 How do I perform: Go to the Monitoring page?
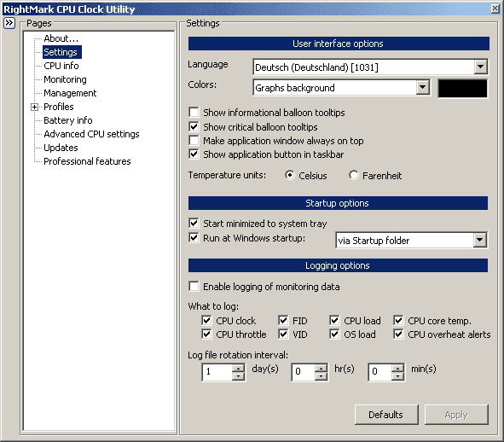click(65, 79)
